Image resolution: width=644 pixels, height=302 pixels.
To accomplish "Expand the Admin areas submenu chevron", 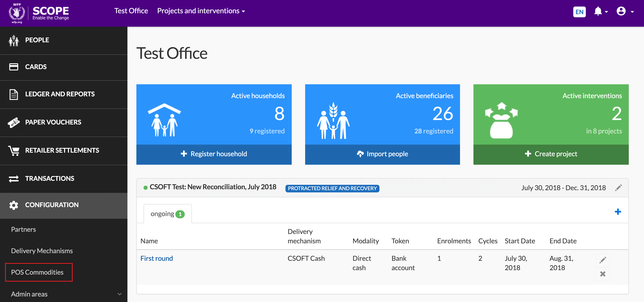I will coord(120,294).
